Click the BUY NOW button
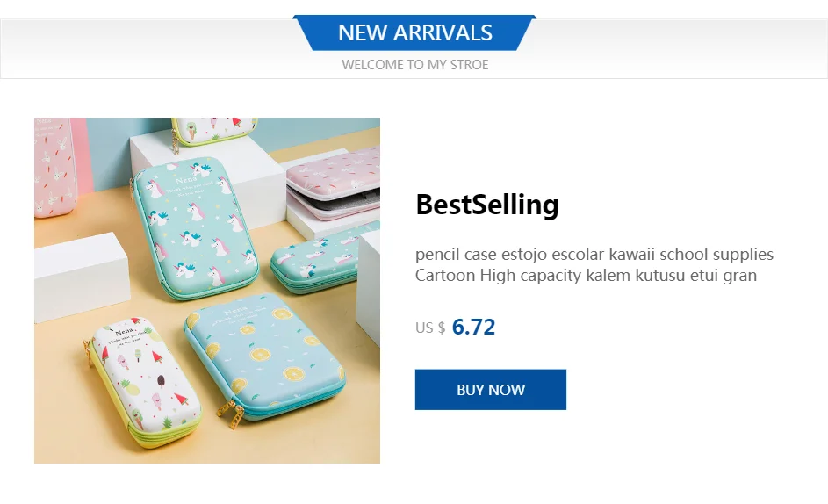The width and height of the screenshot is (828, 504). click(490, 390)
